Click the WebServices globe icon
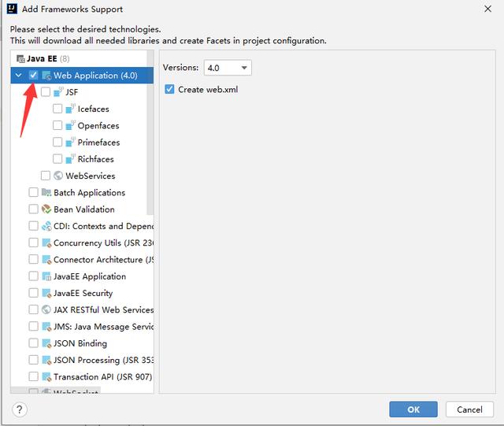 click(58, 176)
